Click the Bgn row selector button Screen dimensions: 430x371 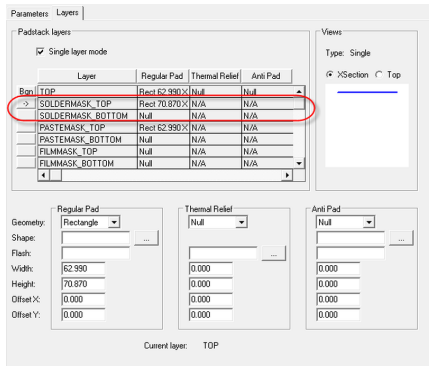pyautogui.click(x=26, y=91)
